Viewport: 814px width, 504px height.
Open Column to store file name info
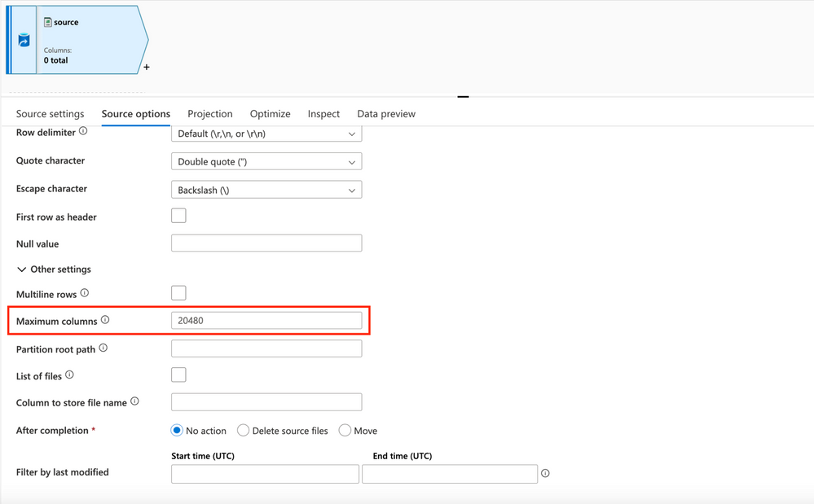pos(135,401)
